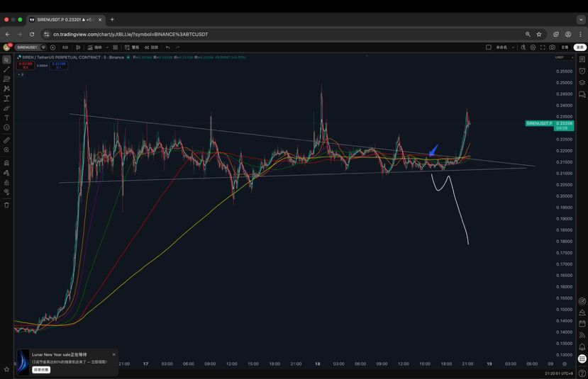This screenshot has height=379, width=588.
Task: Pick the brush drawing tool
Action: (x=6, y=108)
